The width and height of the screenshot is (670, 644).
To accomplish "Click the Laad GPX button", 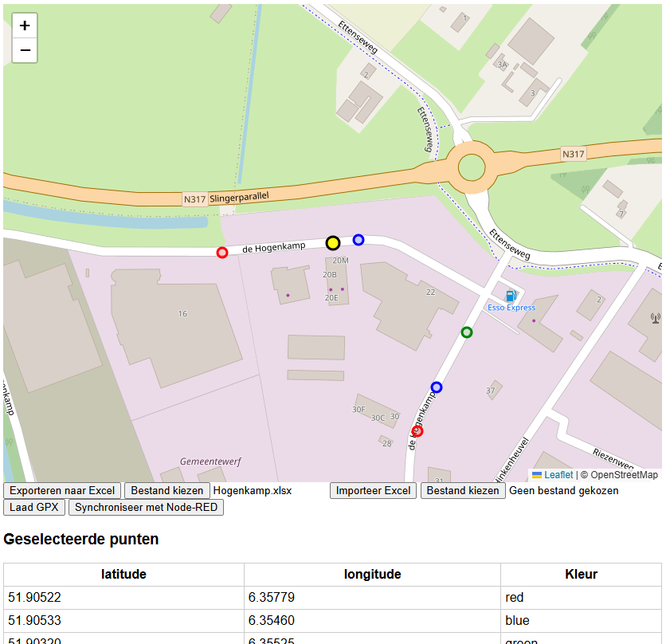I will pyautogui.click(x=33, y=507).
